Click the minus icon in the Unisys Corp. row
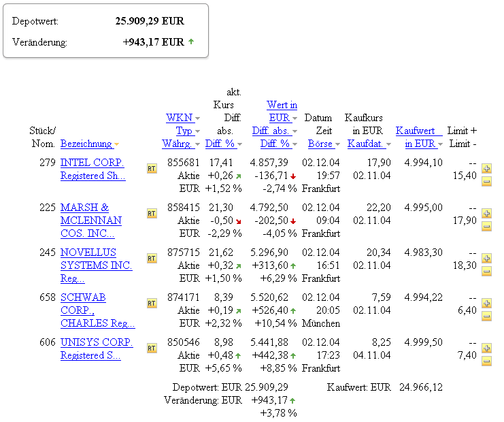Viewport: 504px width, 422px height. pyautogui.click(x=486, y=361)
